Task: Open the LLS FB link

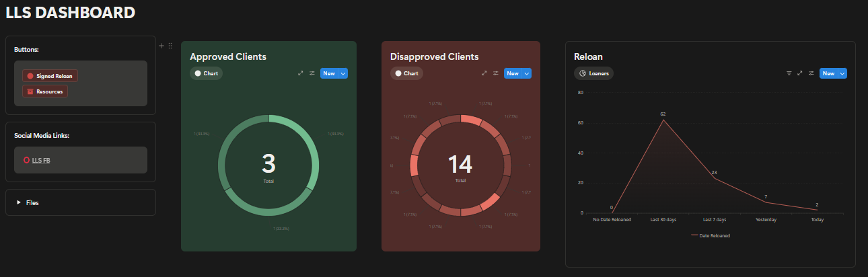Action: coord(40,160)
